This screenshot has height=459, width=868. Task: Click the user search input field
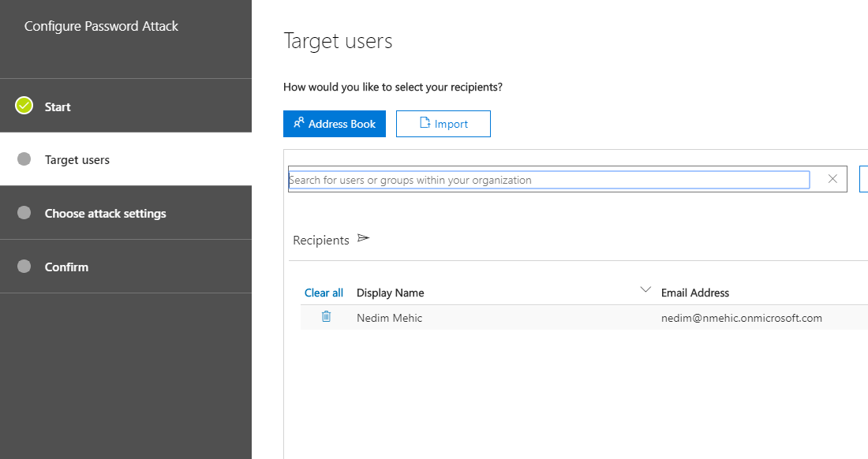pos(548,179)
